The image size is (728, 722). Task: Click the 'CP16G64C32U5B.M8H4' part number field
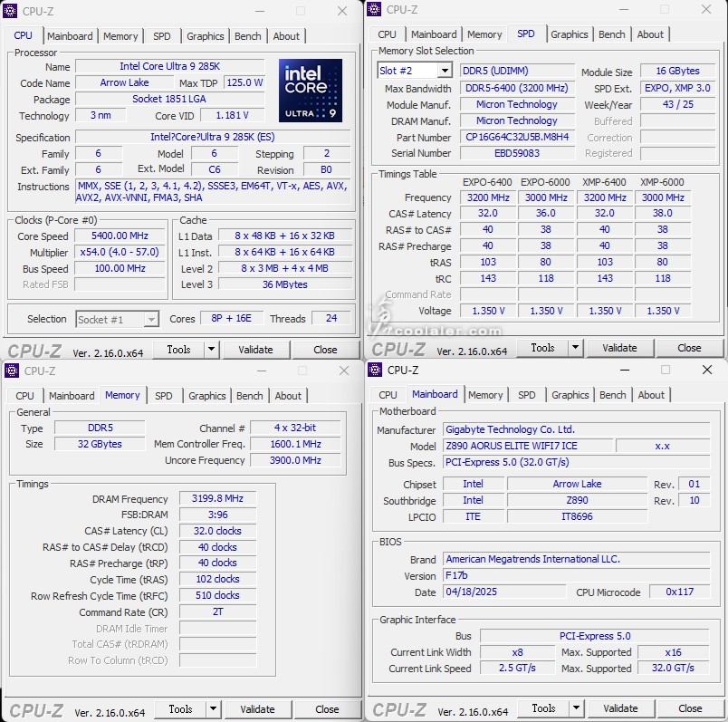517,137
